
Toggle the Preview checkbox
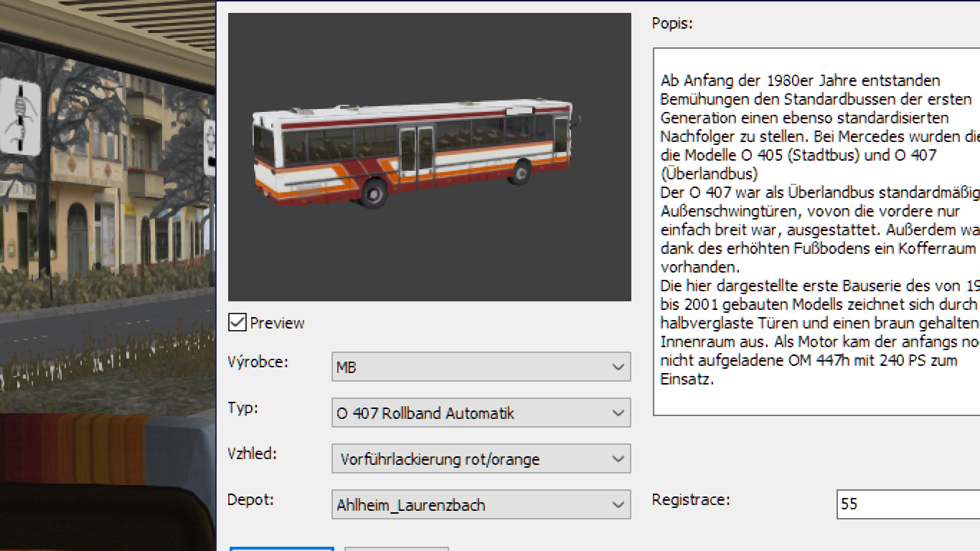coord(237,322)
